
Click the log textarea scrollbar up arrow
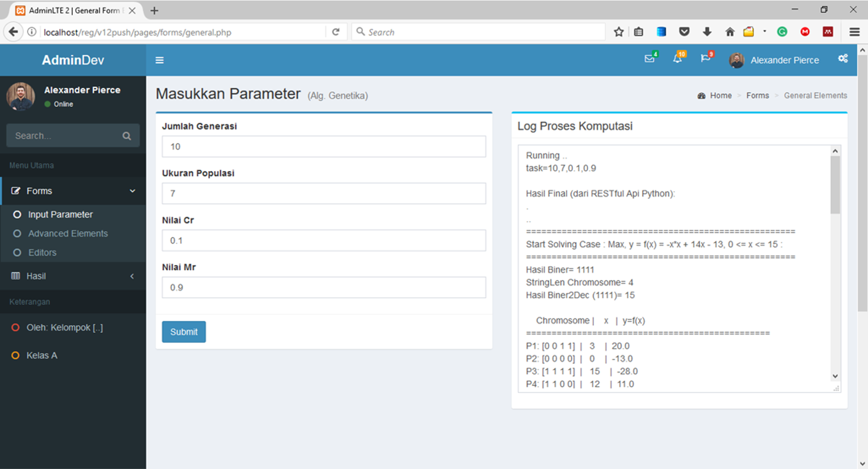[x=835, y=151]
